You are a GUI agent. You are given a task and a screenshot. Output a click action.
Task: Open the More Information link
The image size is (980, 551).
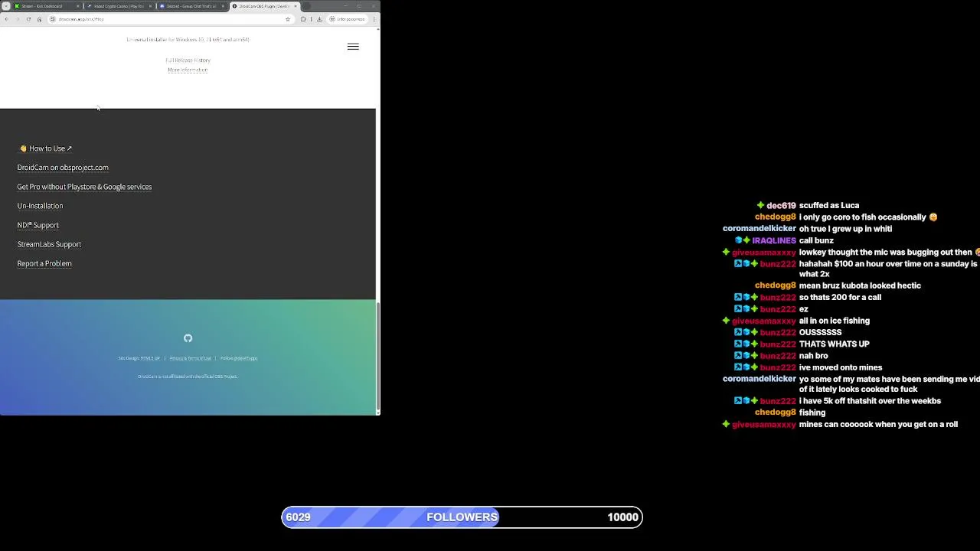pos(188,70)
